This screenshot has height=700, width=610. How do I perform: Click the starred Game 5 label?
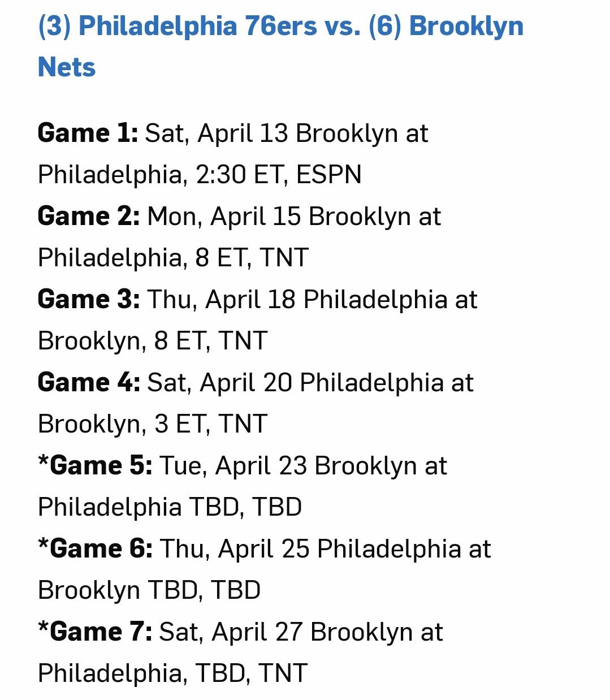pos(95,466)
